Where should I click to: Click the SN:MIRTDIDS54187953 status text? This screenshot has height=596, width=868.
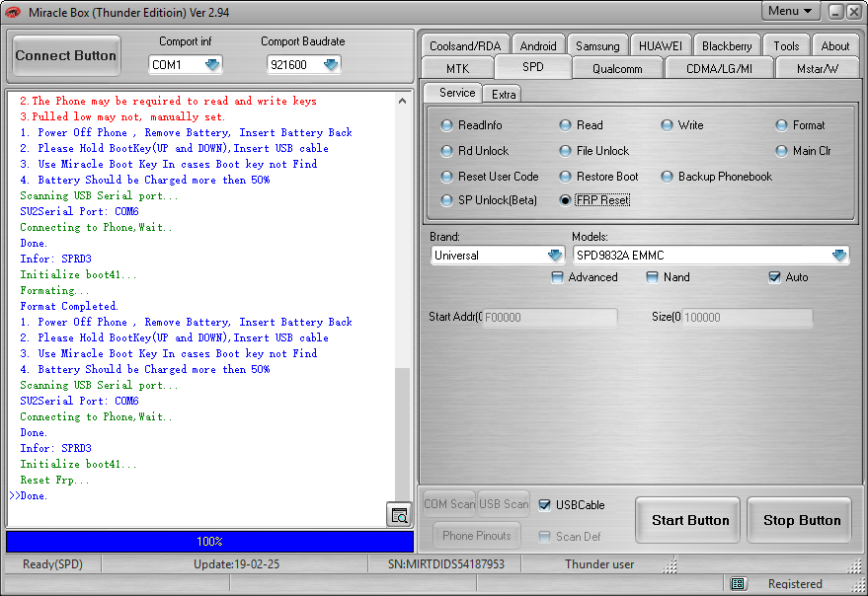[x=446, y=563]
